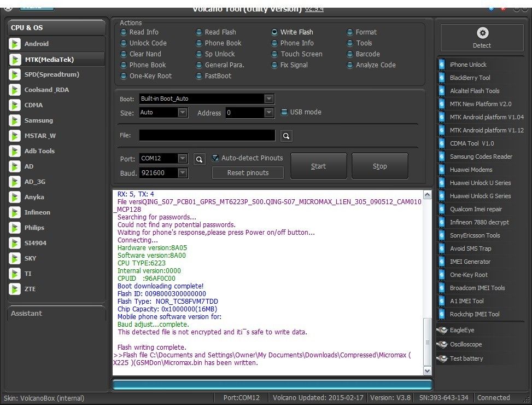This screenshot has height=405, width=532.
Task: Open the EagleEye tool icon
Action: click(x=442, y=330)
